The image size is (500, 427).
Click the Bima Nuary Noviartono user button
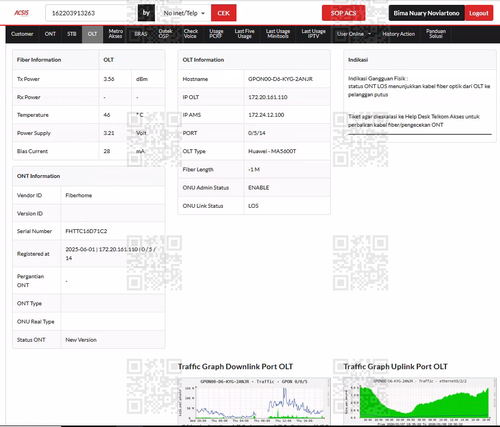coord(426,13)
